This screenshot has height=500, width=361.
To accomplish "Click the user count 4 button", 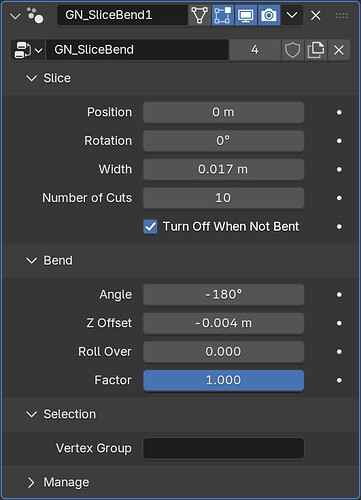I will pos(255,50).
